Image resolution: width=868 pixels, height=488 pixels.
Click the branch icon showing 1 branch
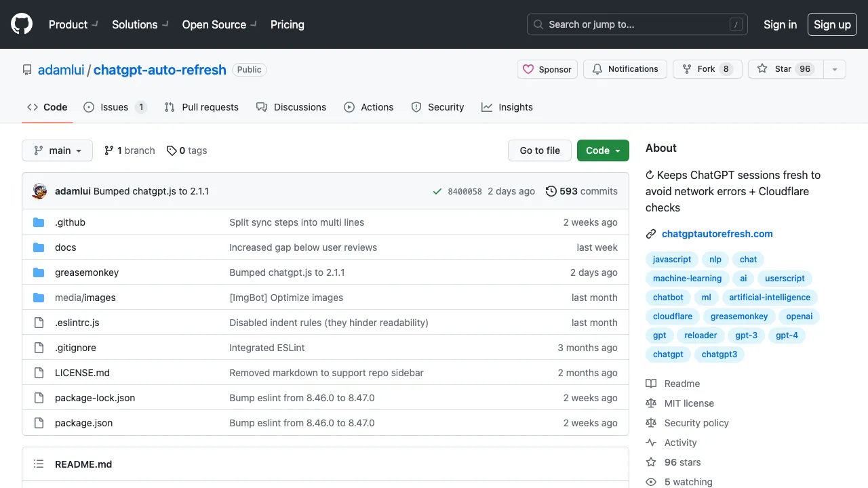click(109, 150)
